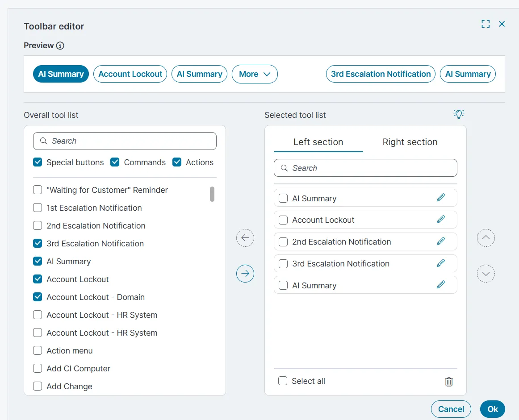Confirm with the Ok button
Image resolution: width=519 pixels, height=420 pixels.
493,409
